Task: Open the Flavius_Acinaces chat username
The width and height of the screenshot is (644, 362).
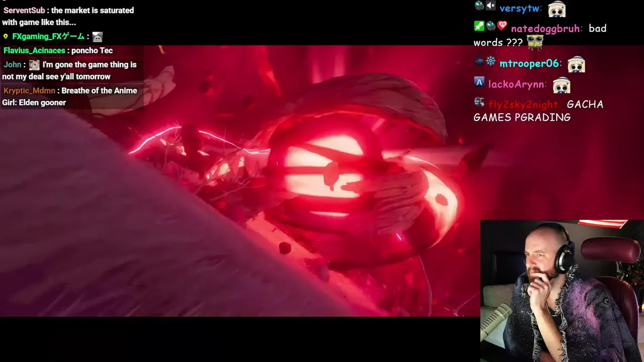Action: point(34,50)
